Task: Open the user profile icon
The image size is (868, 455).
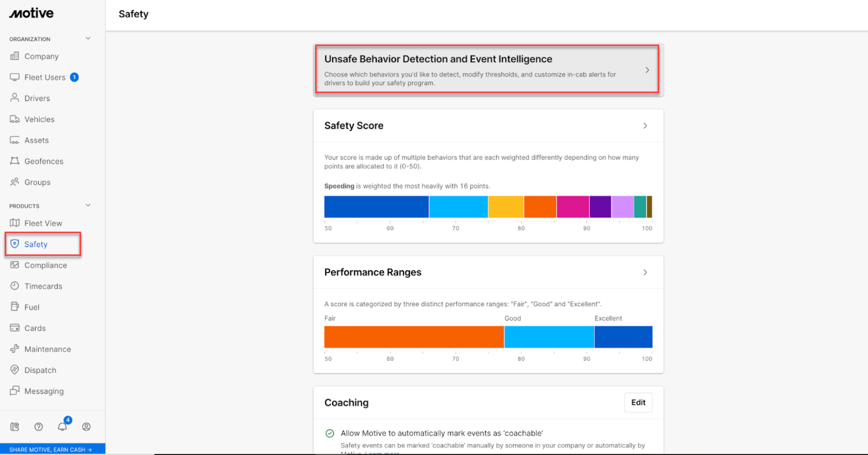Action: click(x=86, y=427)
